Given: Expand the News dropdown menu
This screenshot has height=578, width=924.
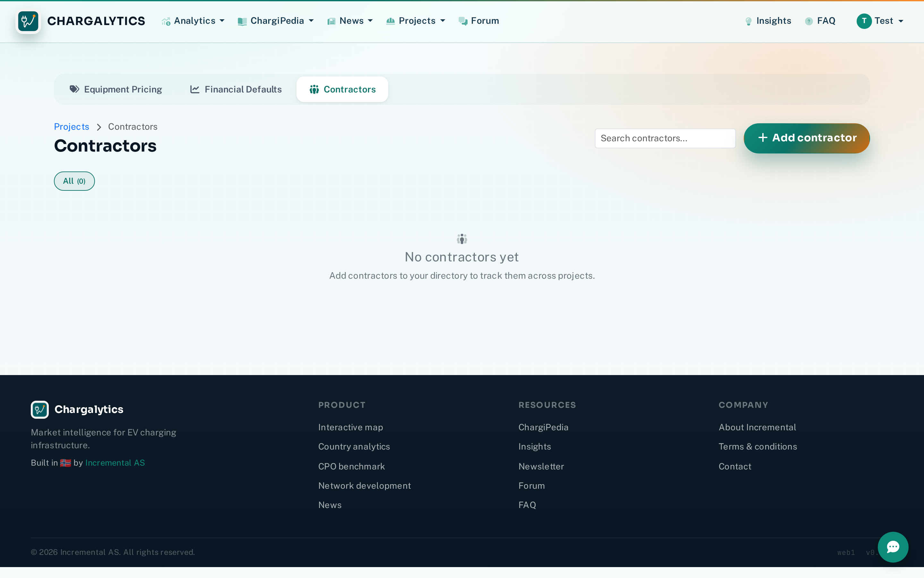Looking at the screenshot, I should [x=350, y=21].
